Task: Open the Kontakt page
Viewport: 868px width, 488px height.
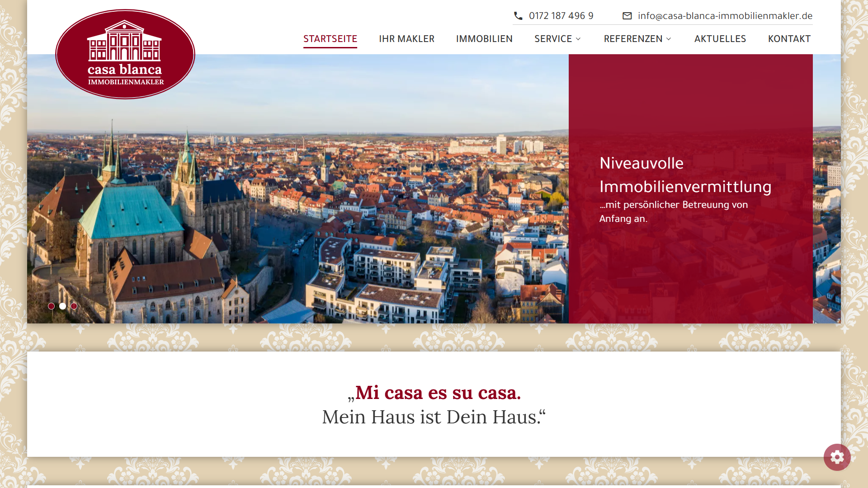Action: 789,39
